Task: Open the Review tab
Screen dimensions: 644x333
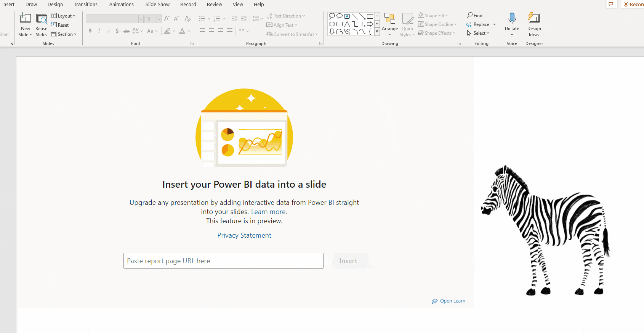Action: click(215, 5)
